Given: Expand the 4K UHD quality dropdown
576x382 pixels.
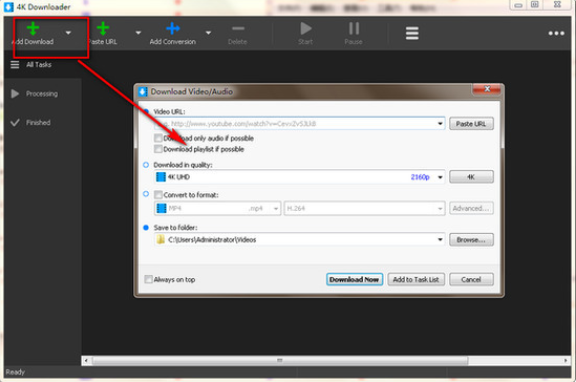Looking at the screenshot, I should [440, 177].
